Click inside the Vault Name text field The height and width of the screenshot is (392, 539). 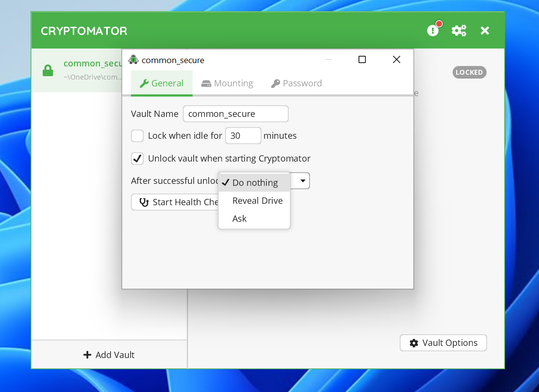235,114
